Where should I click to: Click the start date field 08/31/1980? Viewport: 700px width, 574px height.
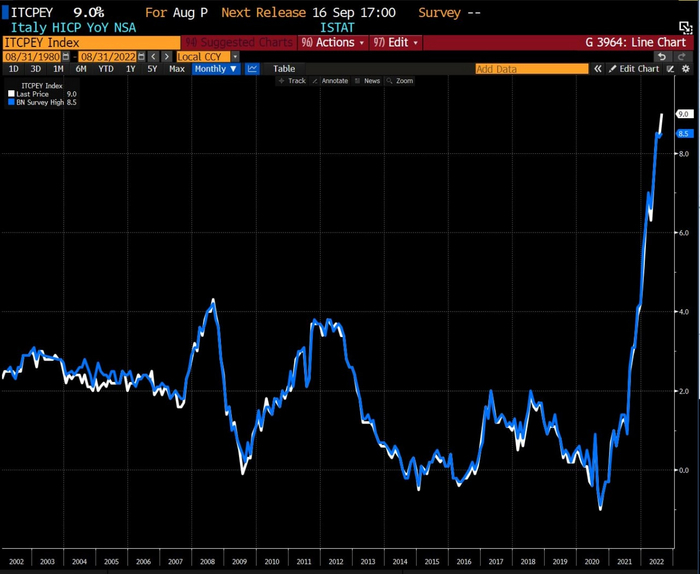(x=33, y=57)
